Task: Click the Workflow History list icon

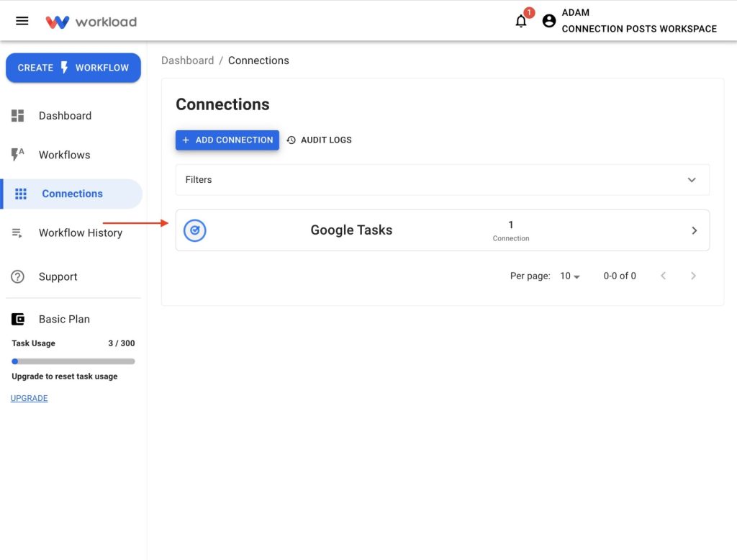Action: click(17, 232)
